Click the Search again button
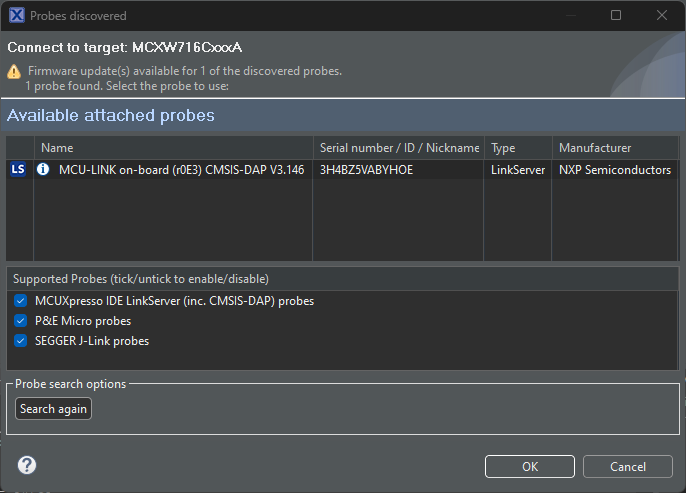Image resolution: width=686 pixels, height=493 pixels. pyautogui.click(x=53, y=409)
